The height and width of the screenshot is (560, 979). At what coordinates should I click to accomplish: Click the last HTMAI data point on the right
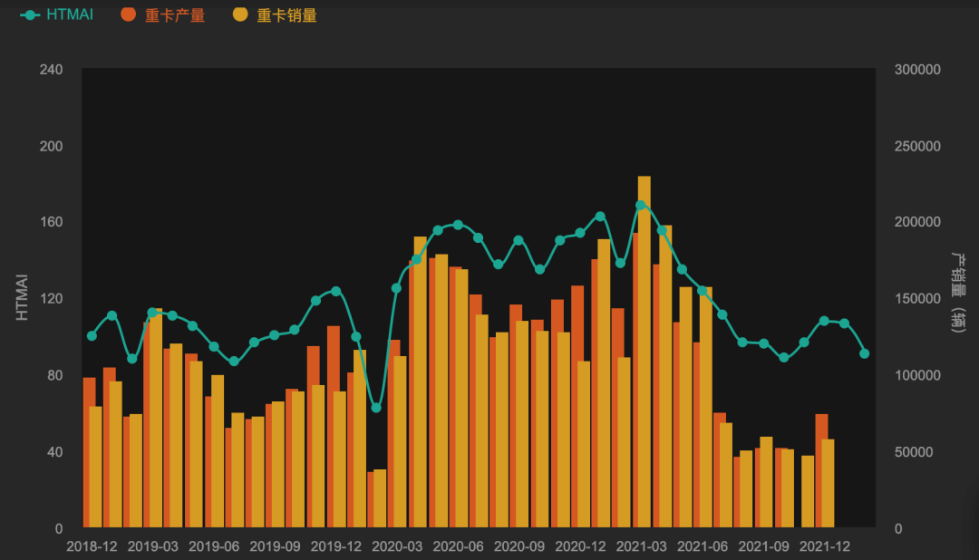pyautogui.click(x=865, y=353)
